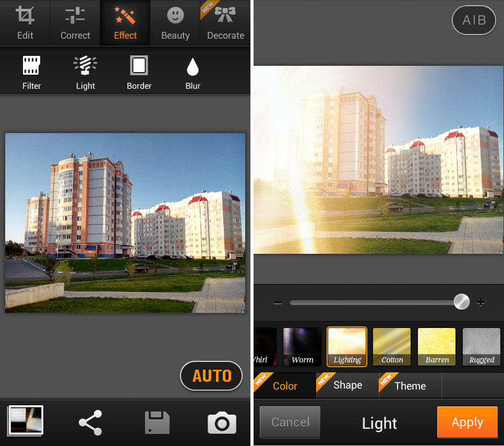Toggle the A|B compare button
This screenshot has height=446, width=504.
(474, 20)
